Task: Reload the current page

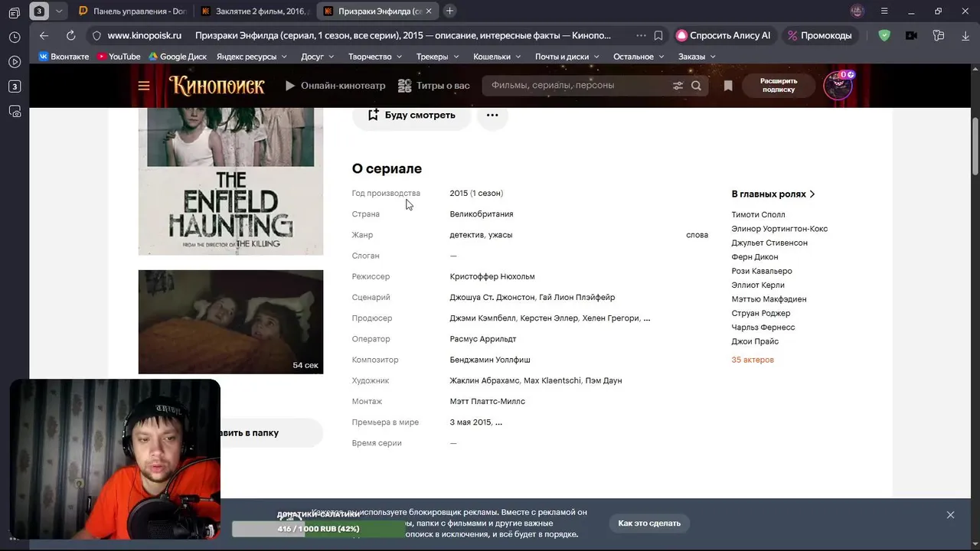Action: pyautogui.click(x=70, y=35)
